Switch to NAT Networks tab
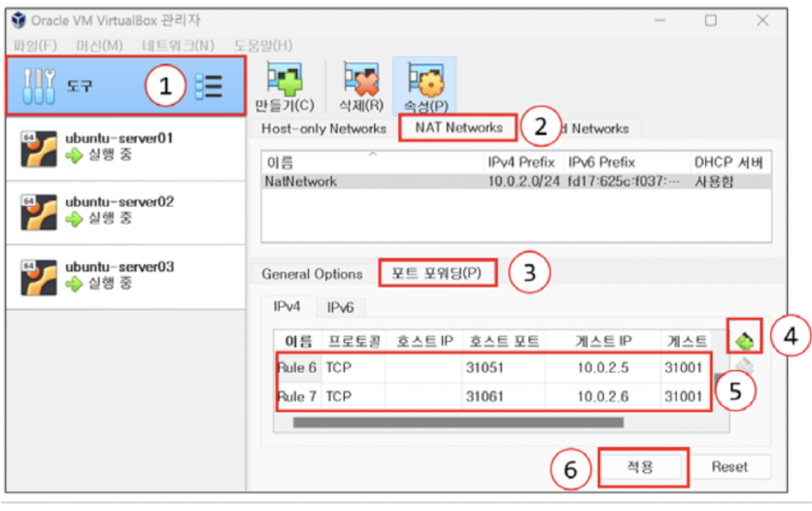 point(458,127)
